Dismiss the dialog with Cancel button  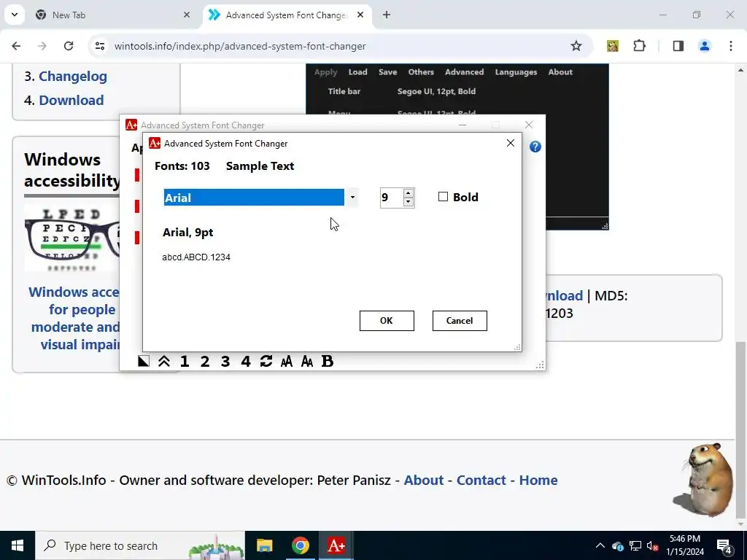coord(460,321)
